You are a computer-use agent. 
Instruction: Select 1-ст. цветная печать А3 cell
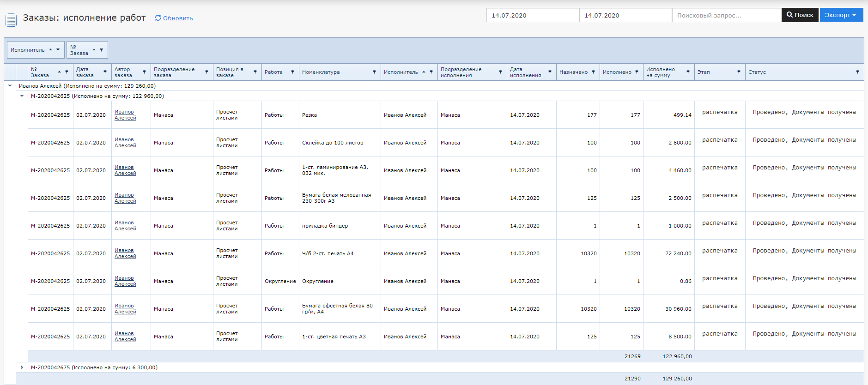(340, 337)
